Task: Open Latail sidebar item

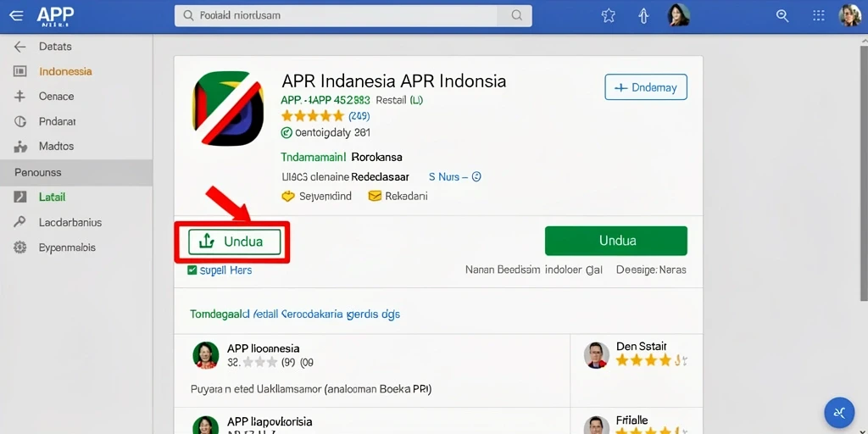Action: pyautogui.click(x=52, y=197)
